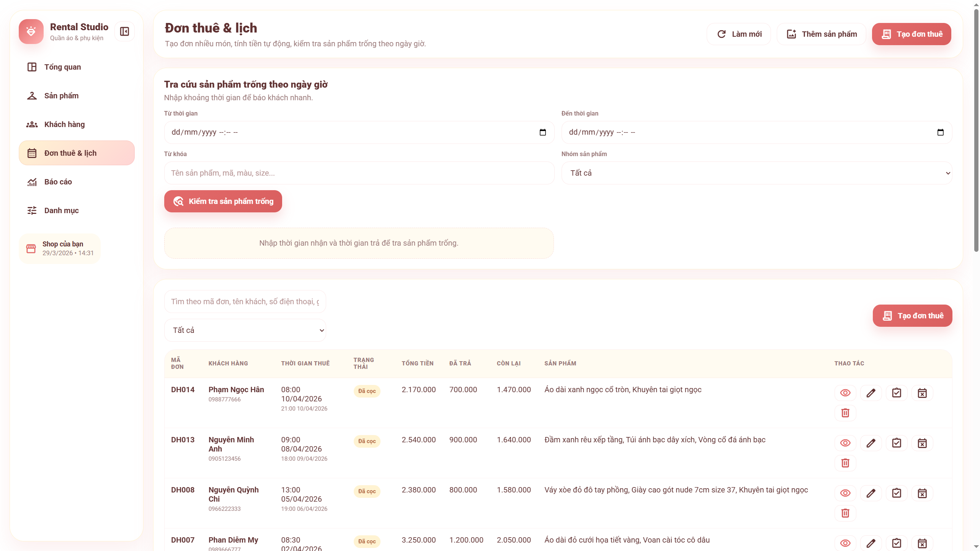Mark order DH014 as completed check icon
Image resolution: width=980 pixels, height=551 pixels.
point(897,393)
